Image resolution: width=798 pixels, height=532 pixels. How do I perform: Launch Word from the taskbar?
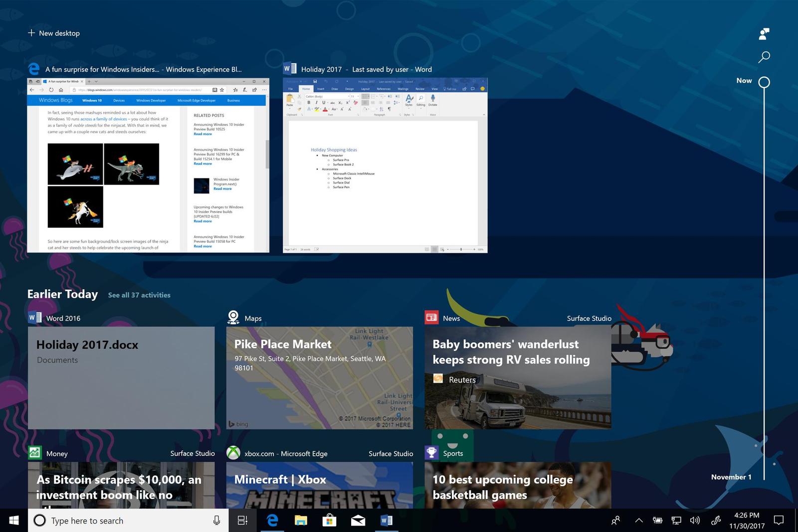pyautogui.click(x=387, y=520)
